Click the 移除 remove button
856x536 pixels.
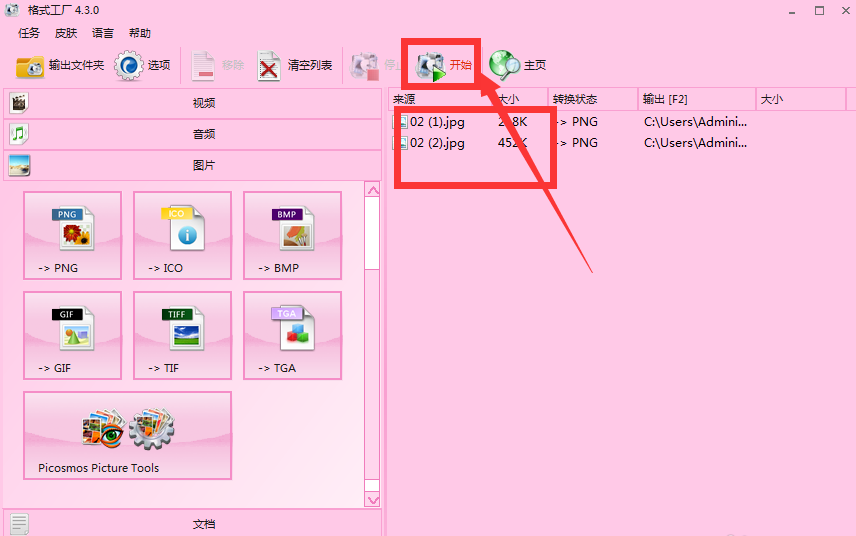(217, 65)
